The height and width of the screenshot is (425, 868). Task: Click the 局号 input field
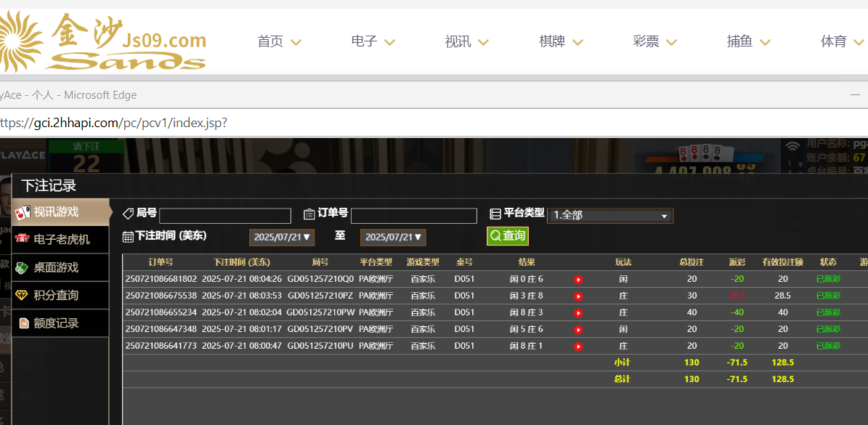(x=225, y=216)
